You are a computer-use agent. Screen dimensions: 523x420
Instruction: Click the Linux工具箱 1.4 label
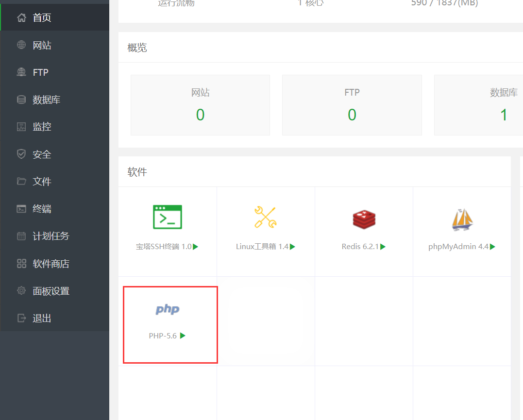pos(262,247)
